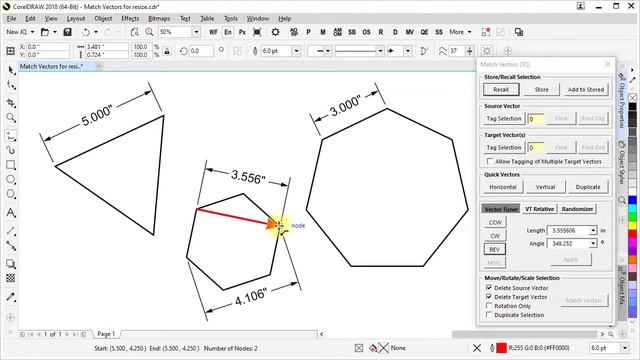
Task: Select the Vector Tuner tab
Action: [501, 209]
